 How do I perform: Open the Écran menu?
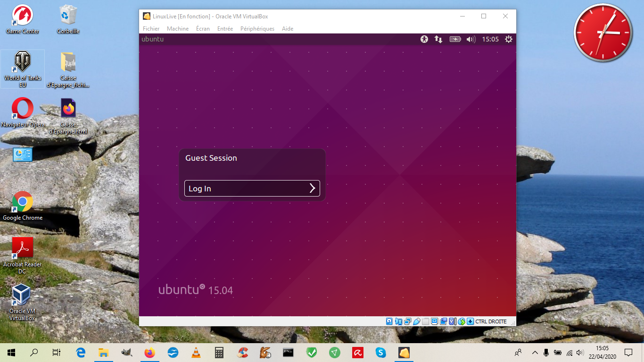[x=203, y=29]
